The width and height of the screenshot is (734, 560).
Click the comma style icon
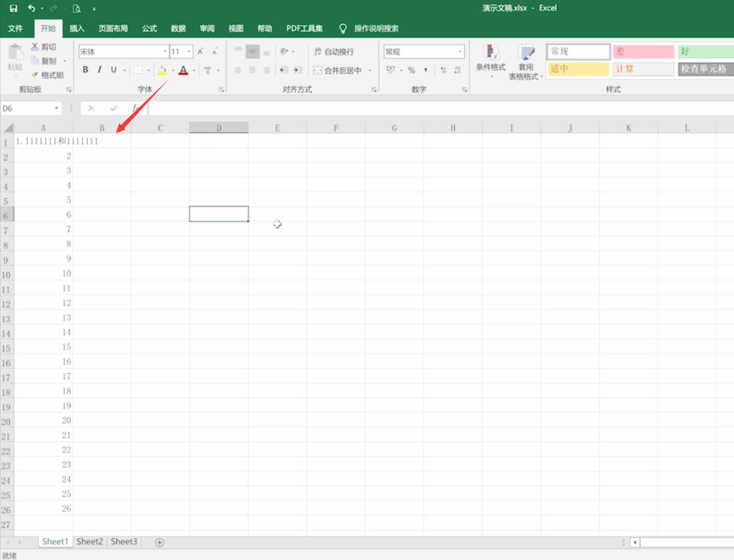(x=426, y=70)
